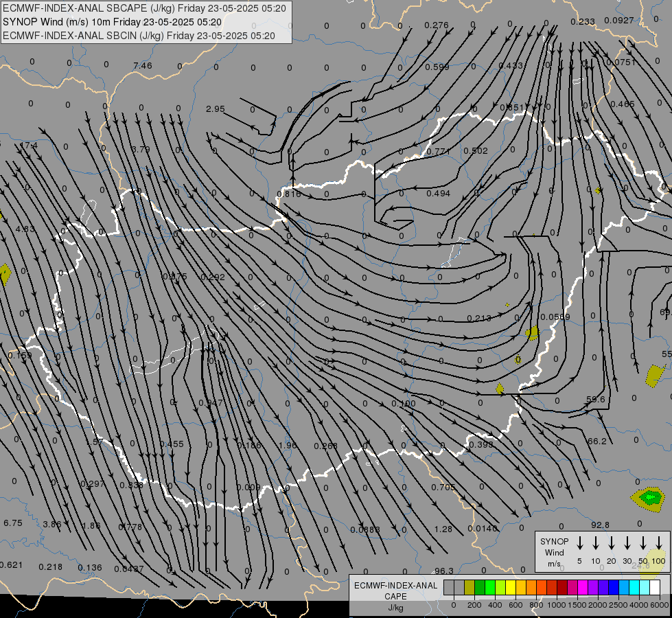Click the map value 0.599
This screenshot has height=618, width=672.
(437, 67)
